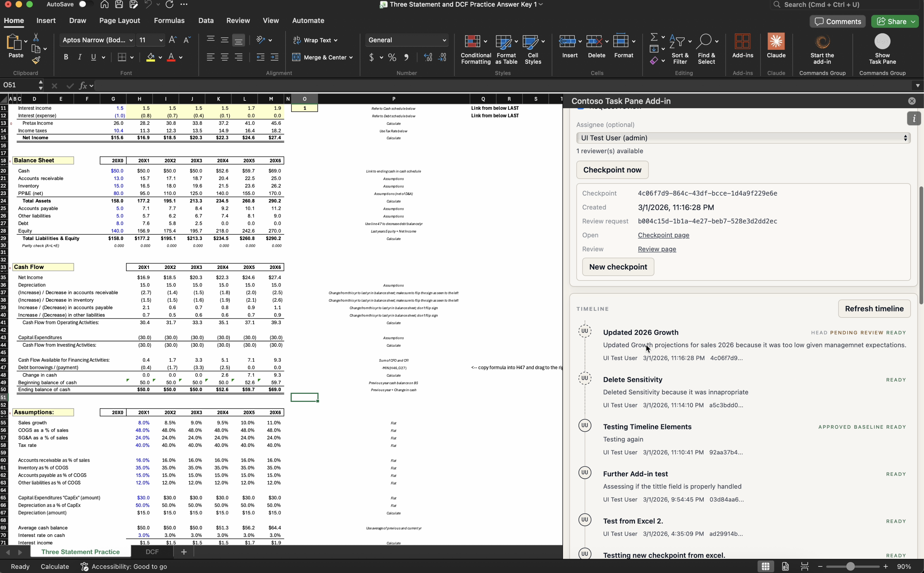Expand Merge & Center options
The height and width of the screenshot is (573, 924).
[351, 58]
